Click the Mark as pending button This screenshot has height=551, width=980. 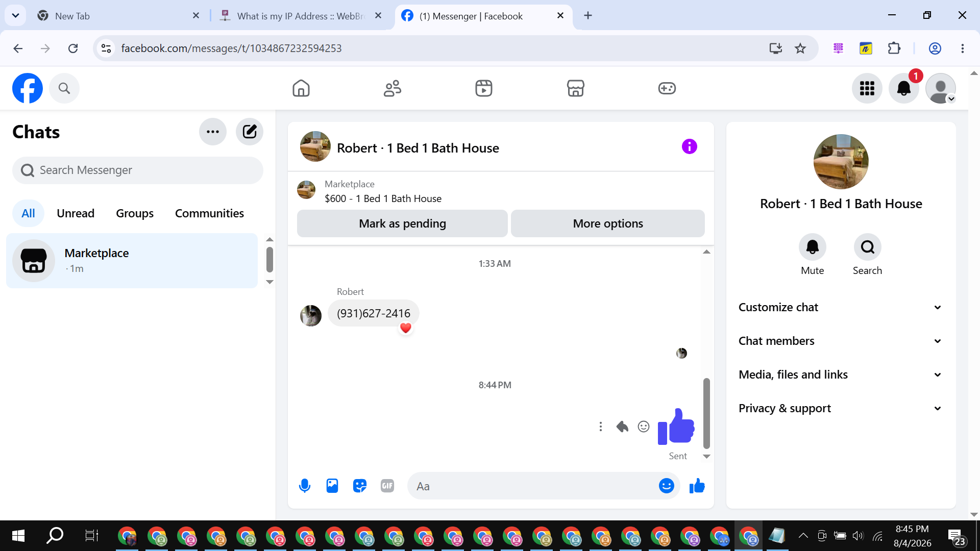402,223
